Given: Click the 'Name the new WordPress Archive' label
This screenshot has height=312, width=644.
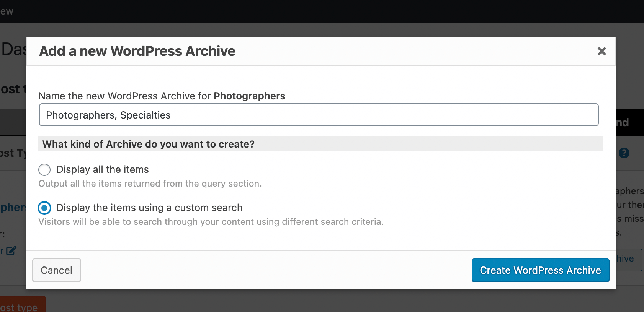Looking at the screenshot, I should click(162, 96).
